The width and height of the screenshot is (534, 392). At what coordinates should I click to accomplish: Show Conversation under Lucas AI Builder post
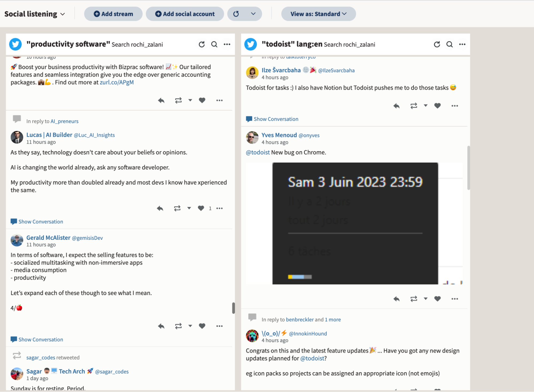coord(40,221)
